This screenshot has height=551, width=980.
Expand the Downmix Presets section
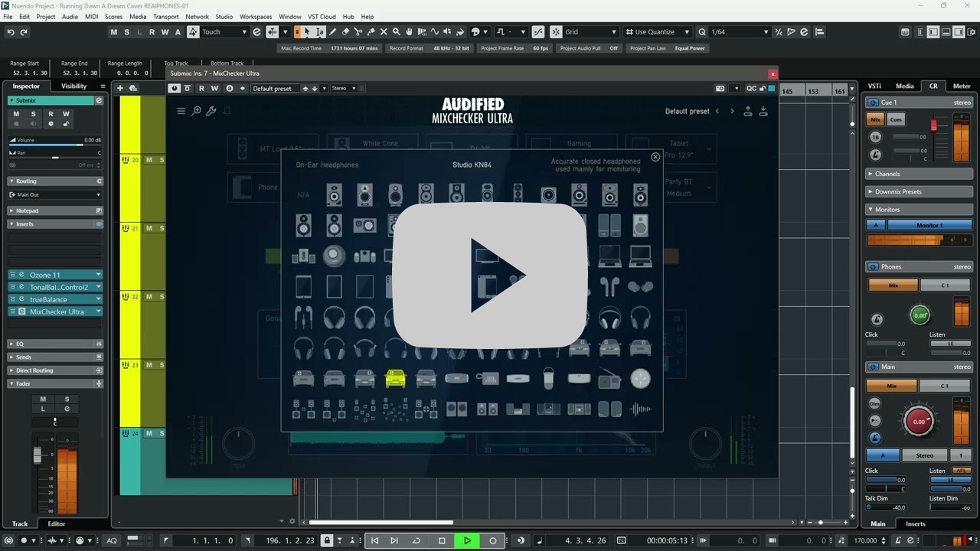click(920, 191)
